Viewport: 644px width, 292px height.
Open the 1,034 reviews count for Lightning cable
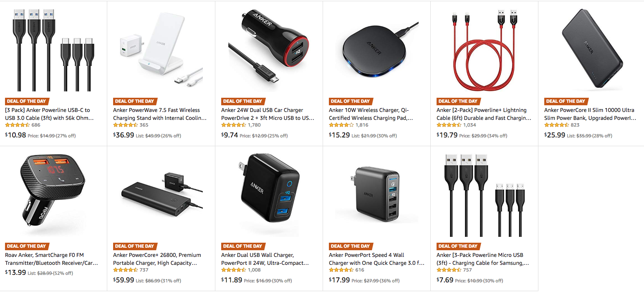click(x=469, y=125)
